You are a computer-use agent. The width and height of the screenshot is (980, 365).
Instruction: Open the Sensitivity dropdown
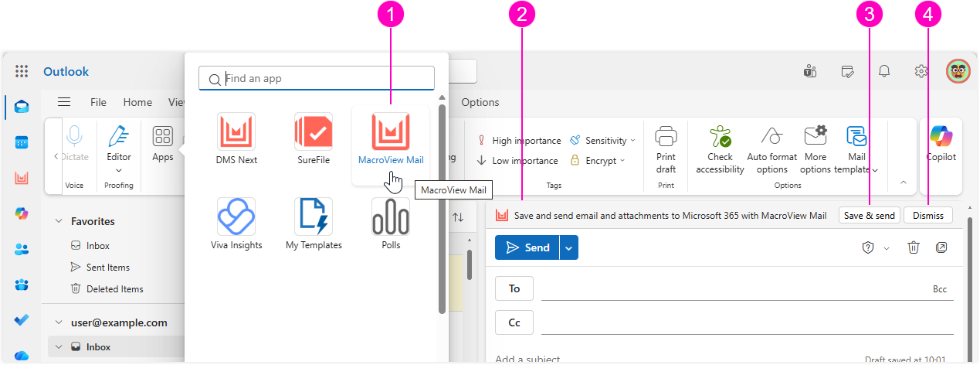coord(602,141)
